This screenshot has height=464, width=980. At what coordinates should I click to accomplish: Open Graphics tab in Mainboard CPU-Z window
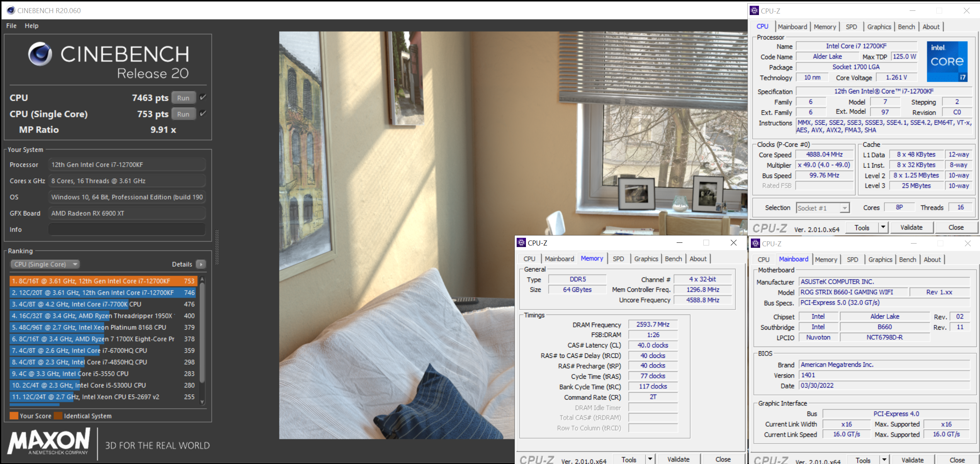880,260
